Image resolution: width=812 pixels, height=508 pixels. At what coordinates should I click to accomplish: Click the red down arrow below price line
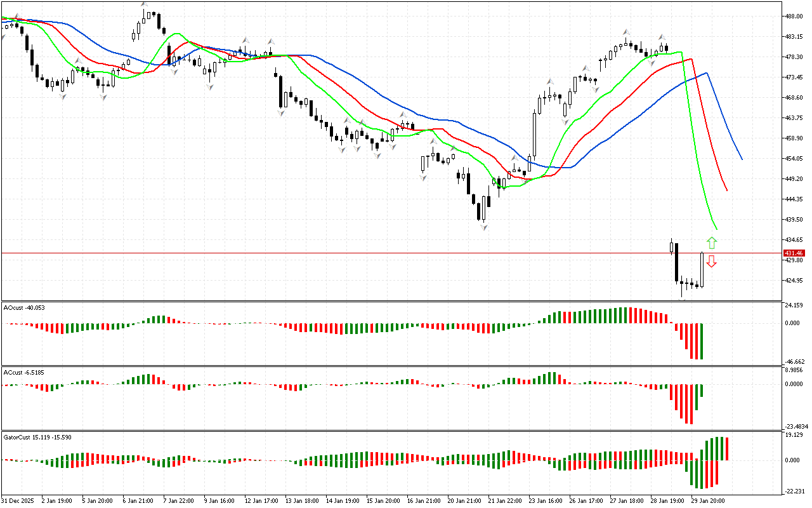pyautogui.click(x=712, y=261)
